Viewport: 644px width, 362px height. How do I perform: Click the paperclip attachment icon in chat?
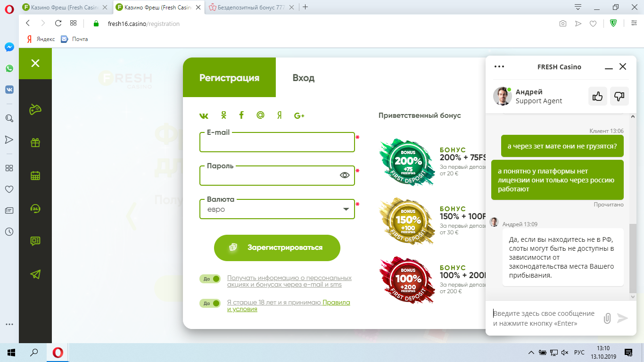pos(607,318)
